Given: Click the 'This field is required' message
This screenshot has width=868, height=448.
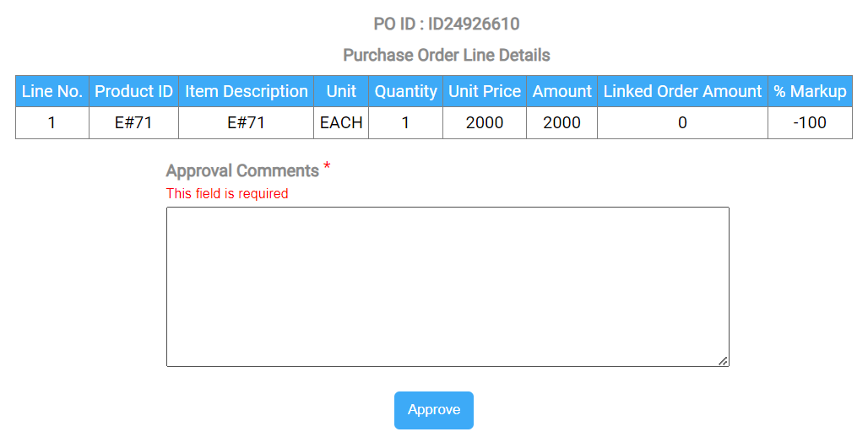Looking at the screenshot, I should pos(227,194).
